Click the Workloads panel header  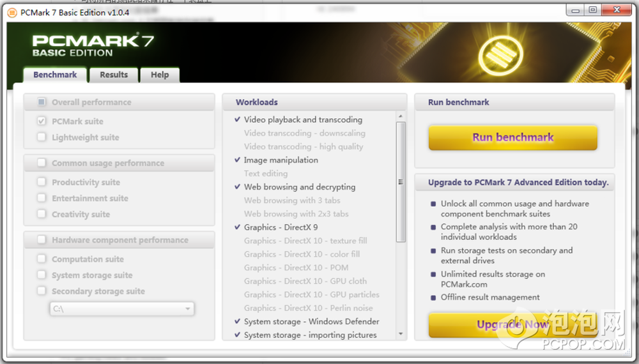tap(314, 102)
